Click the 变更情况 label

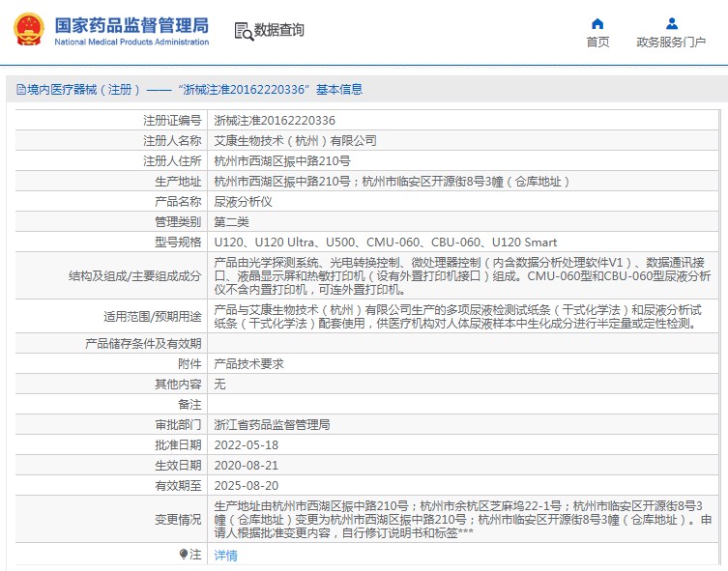pyautogui.click(x=178, y=519)
